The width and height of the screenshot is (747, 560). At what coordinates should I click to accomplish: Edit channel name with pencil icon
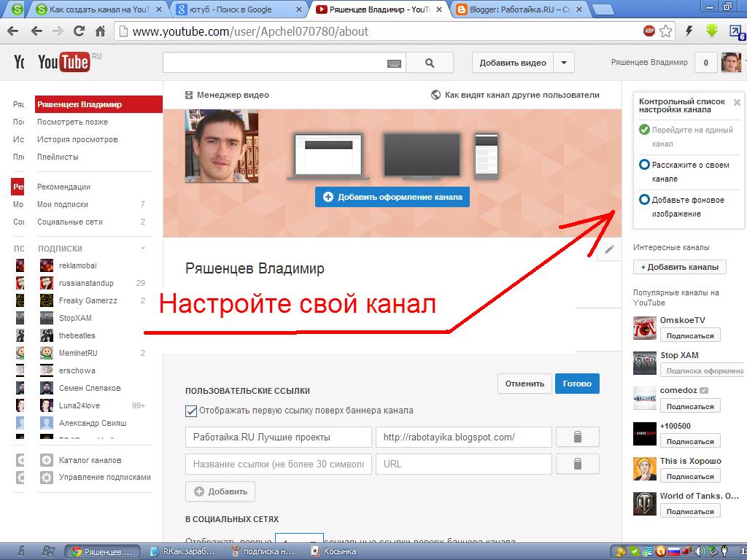pos(609,249)
